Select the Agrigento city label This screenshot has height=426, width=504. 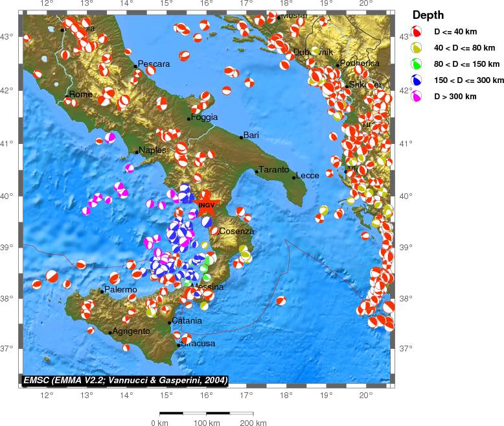(132, 331)
